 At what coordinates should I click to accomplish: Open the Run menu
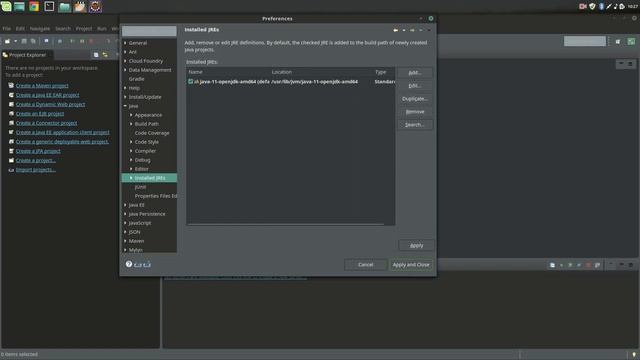point(102,29)
